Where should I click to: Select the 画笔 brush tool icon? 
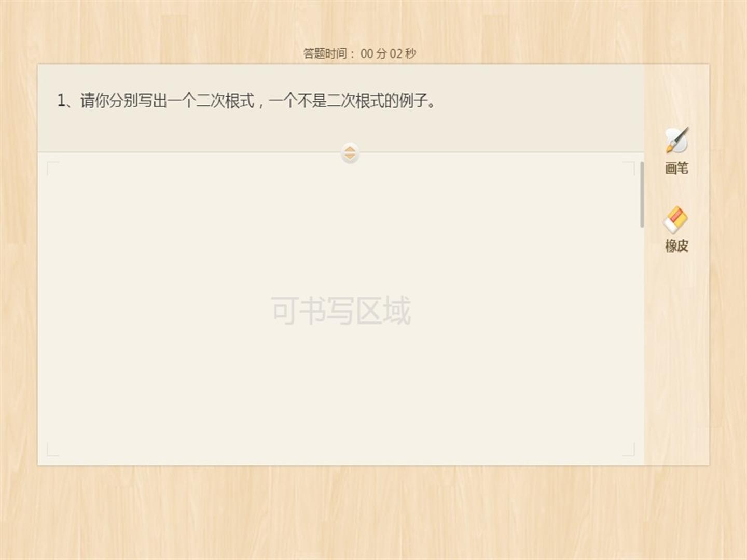tap(677, 141)
